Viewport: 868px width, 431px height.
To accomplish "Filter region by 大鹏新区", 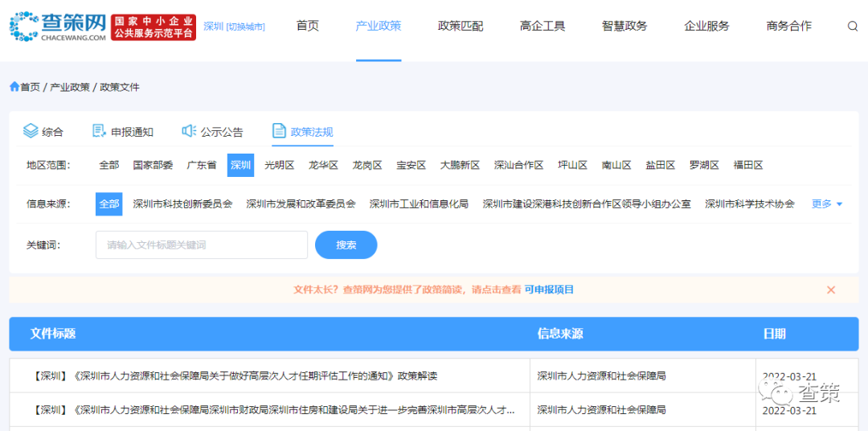I will click(460, 165).
